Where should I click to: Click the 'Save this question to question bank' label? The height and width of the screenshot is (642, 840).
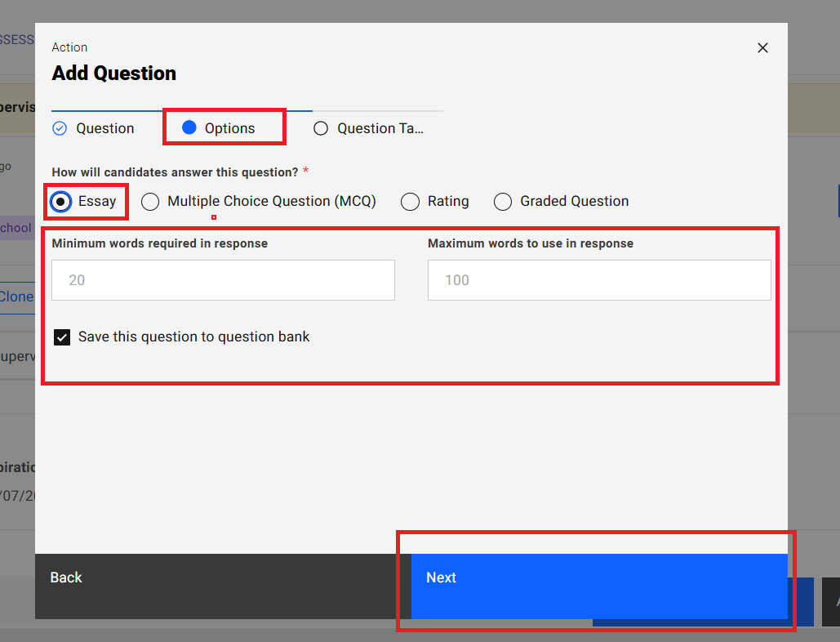[x=193, y=337]
